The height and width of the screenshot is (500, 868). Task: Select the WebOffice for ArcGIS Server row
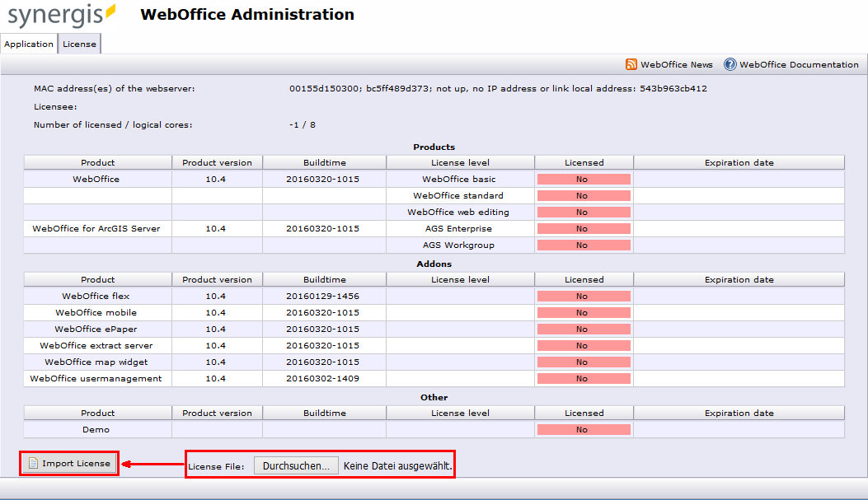tap(97, 228)
